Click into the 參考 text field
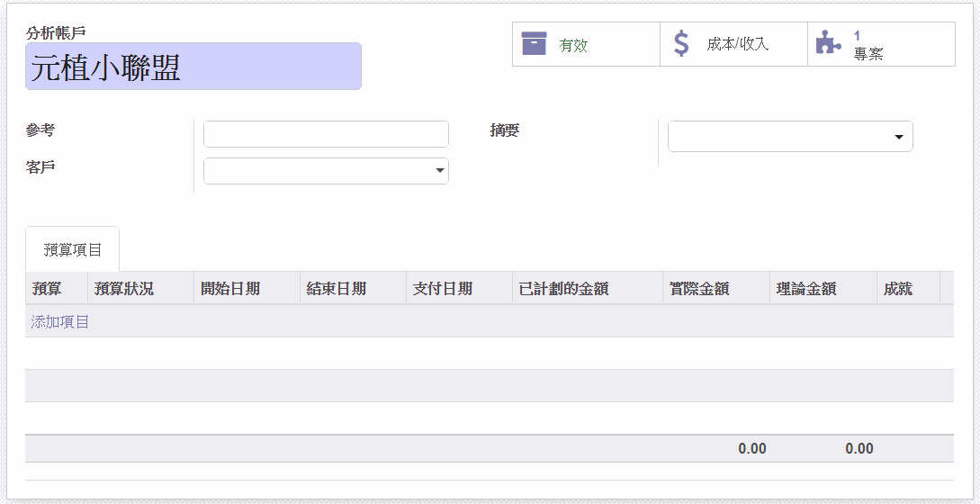 pyautogui.click(x=326, y=134)
